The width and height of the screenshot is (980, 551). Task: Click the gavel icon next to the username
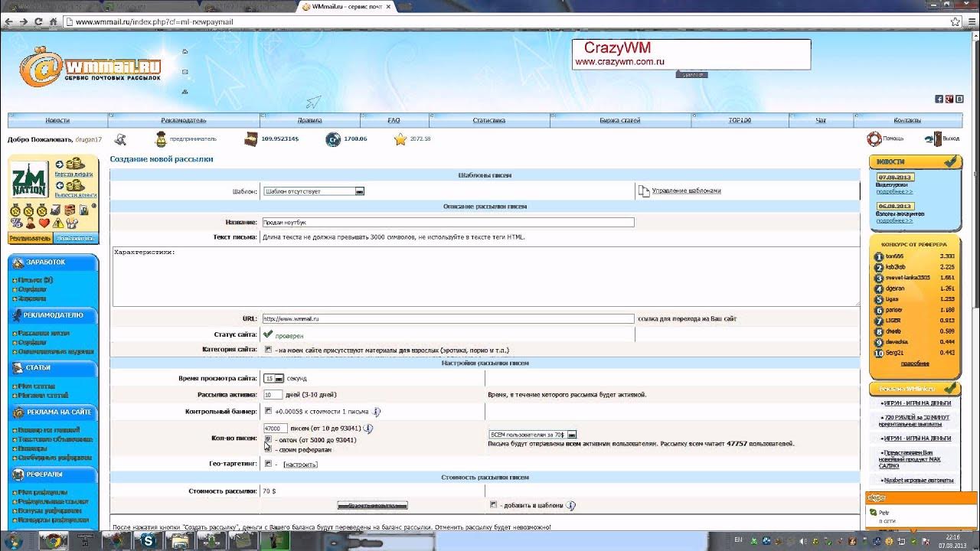click(120, 139)
